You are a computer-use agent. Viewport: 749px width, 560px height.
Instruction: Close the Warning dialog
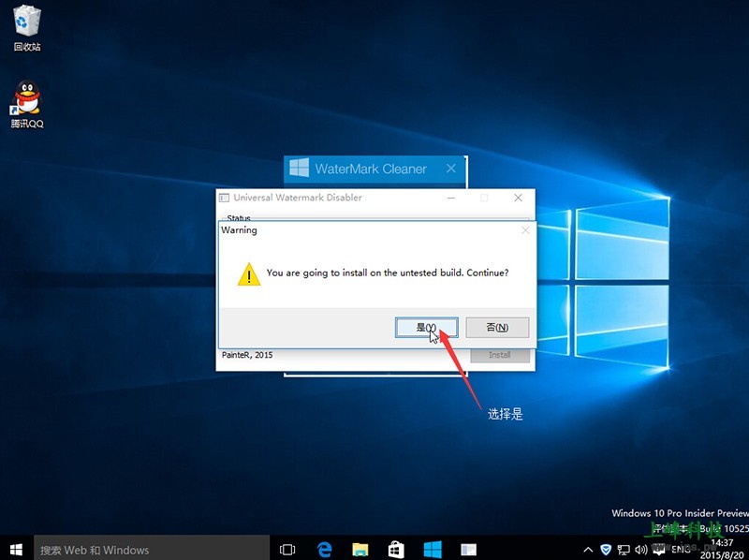tap(525, 230)
